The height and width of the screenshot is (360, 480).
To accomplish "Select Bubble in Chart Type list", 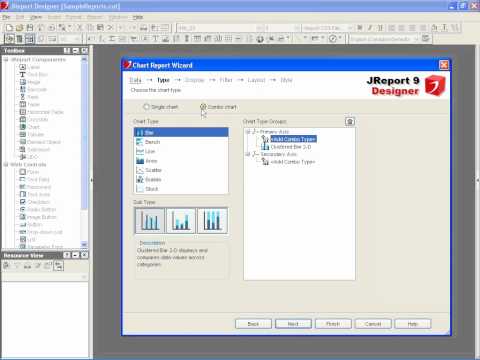I will [x=181, y=179].
